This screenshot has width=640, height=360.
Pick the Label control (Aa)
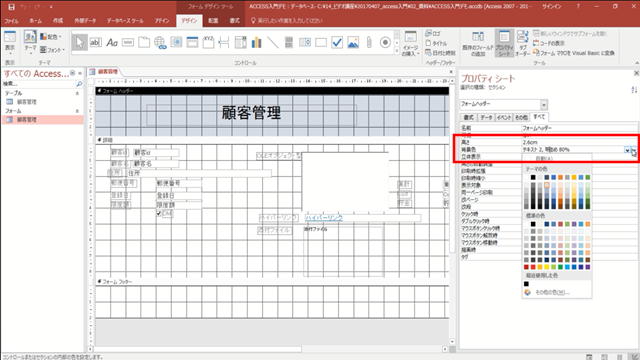coord(112,42)
